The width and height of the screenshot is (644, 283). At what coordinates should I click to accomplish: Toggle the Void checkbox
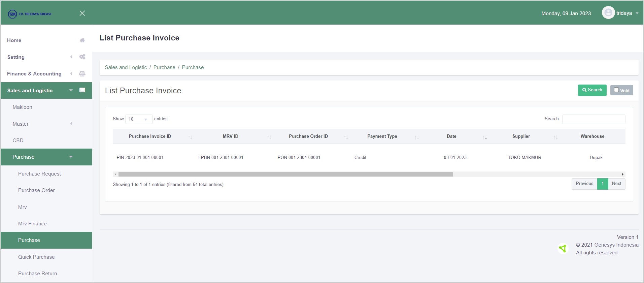pos(616,90)
